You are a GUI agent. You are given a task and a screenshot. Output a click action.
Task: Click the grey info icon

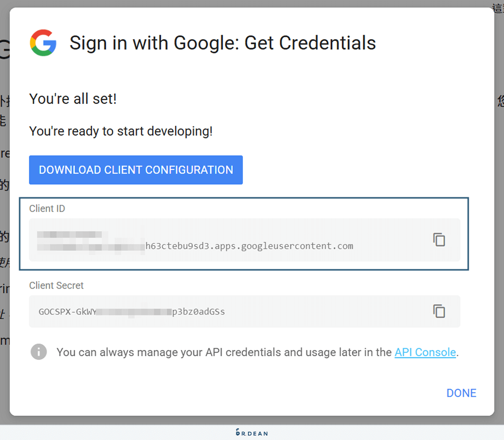[x=38, y=352]
